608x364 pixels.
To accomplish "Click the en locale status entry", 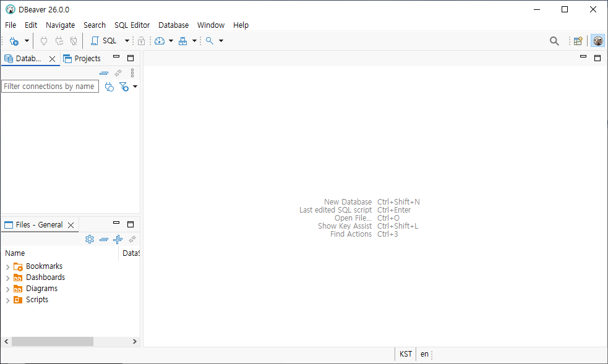I will [x=424, y=354].
